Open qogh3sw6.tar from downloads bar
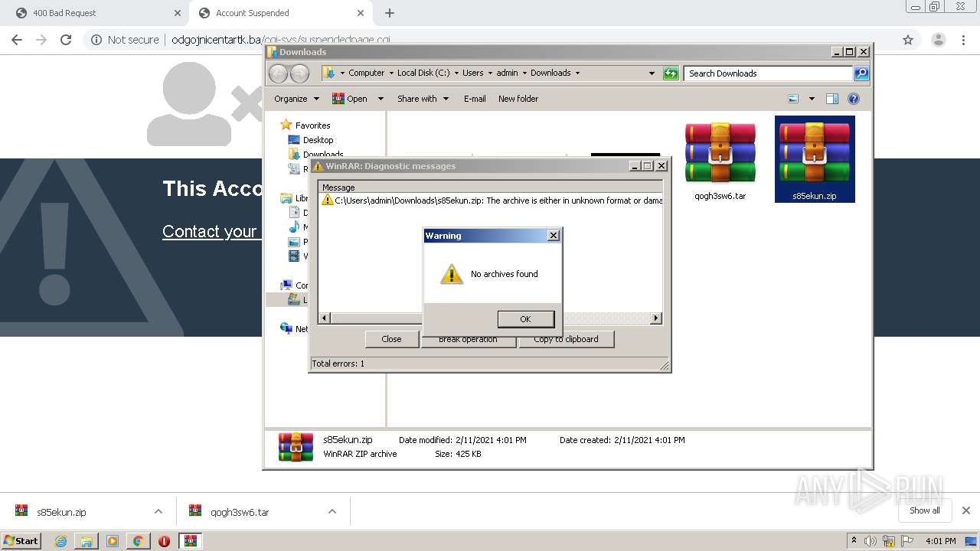Viewport: 980px width, 551px height. pos(240,512)
